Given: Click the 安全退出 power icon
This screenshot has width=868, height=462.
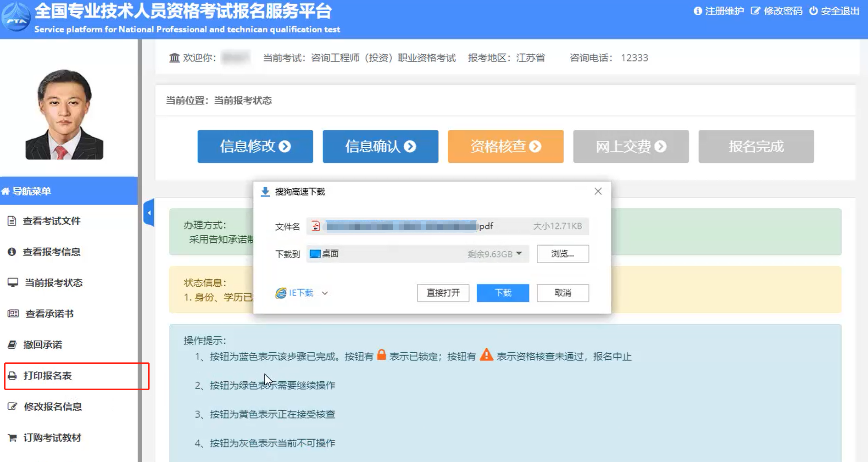Looking at the screenshot, I should (813, 11).
